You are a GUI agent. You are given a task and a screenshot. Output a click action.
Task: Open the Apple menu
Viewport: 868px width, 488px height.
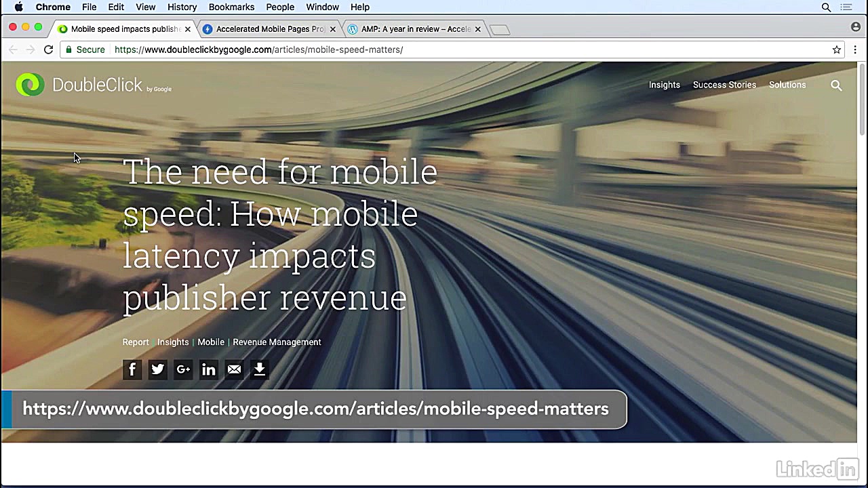pos(19,7)
